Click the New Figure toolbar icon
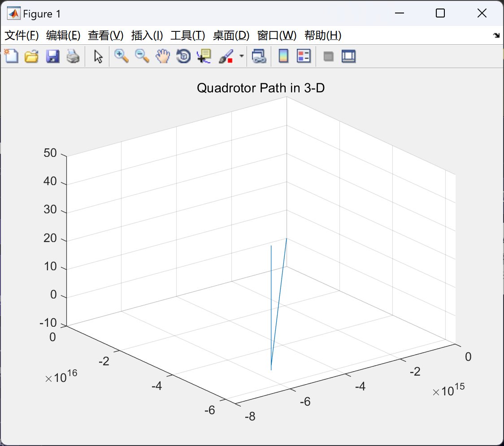Screen dimensions: 504x446 click(11, 56)
